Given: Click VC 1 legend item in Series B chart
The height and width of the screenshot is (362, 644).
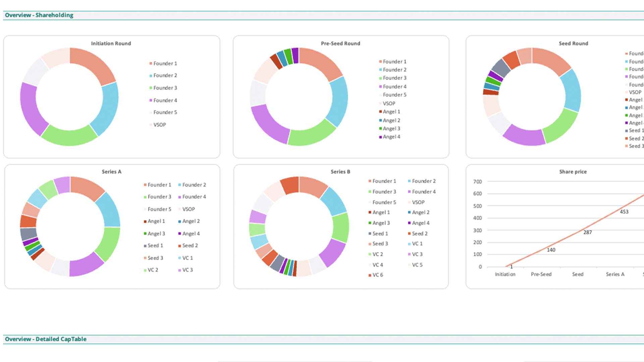Looking at the screenshot, I should [x=417, y=244].
